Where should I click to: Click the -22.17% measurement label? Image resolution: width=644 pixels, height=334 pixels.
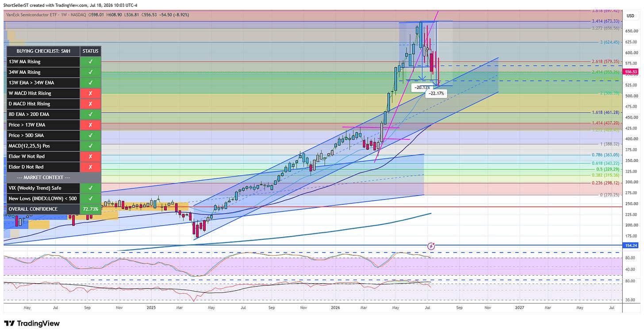436,94
